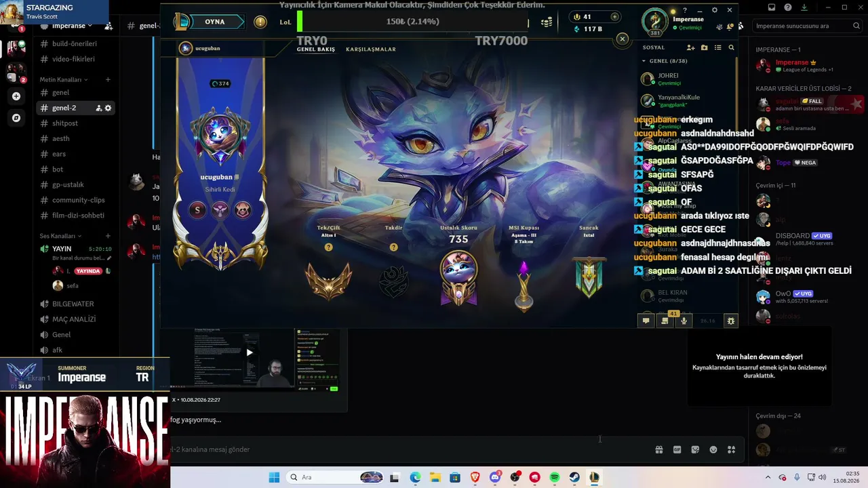Screen dimensions: 868x488
Task: Click the message input for genel-2
Action: pyautogui.click(x=407, y=449)
